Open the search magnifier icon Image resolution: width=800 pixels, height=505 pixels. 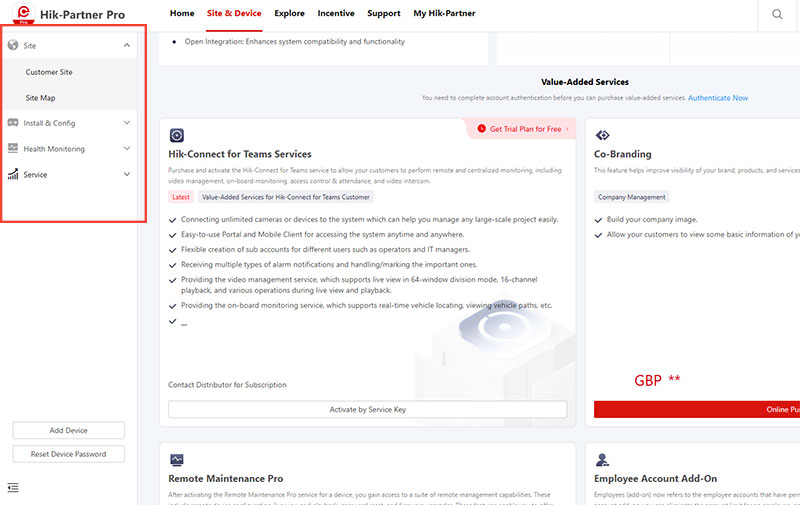point(777,14)
